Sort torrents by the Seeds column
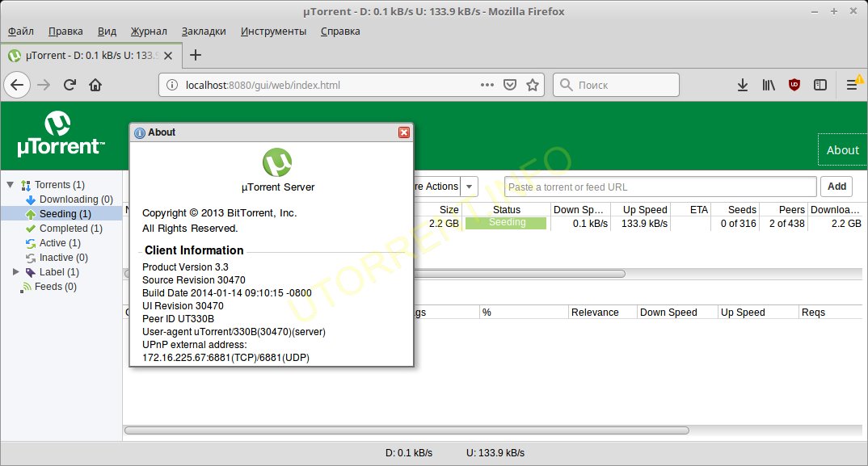868x466 pixels. tap(735, 210)
